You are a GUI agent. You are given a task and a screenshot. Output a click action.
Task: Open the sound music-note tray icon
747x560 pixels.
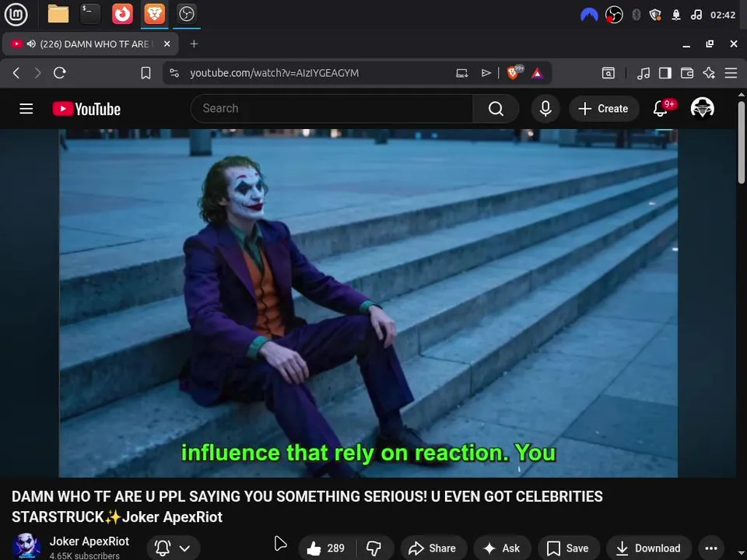point(696,16)
